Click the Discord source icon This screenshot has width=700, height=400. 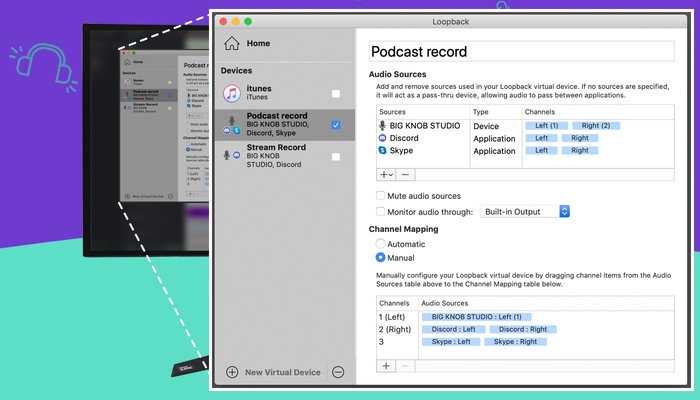coord(382,138)
